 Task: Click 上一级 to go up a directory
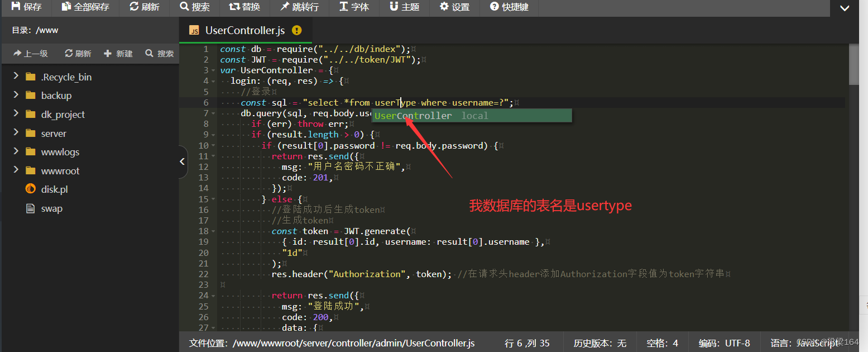tap(30, 53)
